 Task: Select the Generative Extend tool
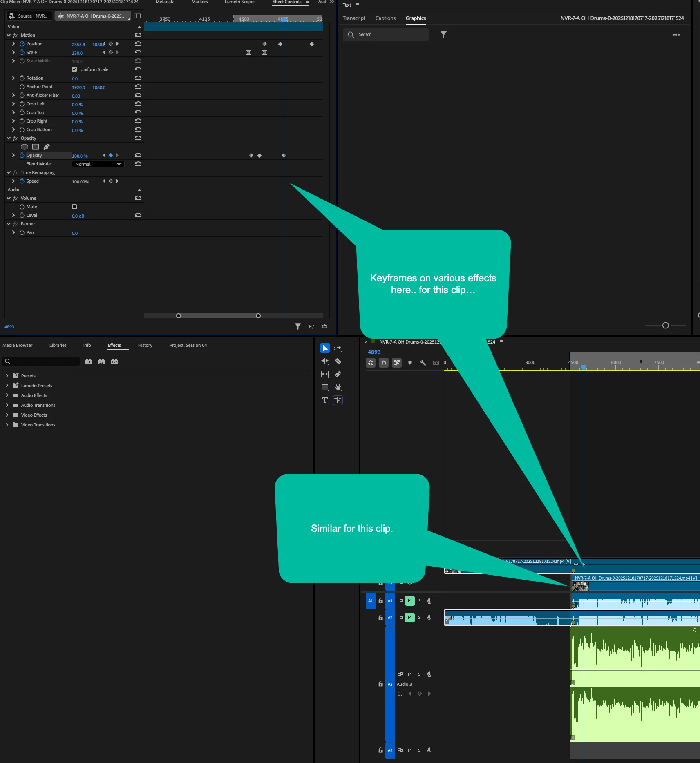click(x=338, y=400)
